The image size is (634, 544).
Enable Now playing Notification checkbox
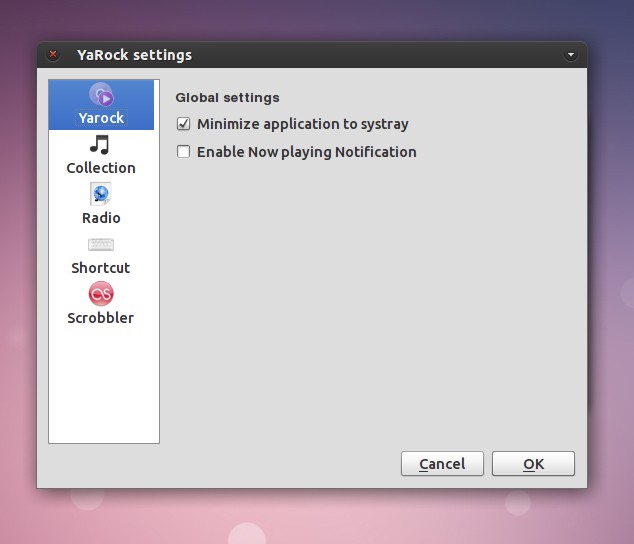[x=184, y=152]
